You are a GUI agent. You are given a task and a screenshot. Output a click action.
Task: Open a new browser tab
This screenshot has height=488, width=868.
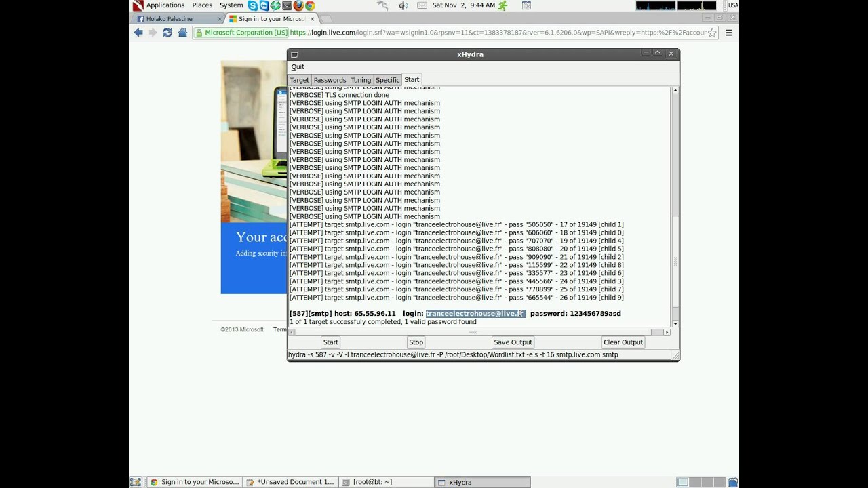coord(325,19)
